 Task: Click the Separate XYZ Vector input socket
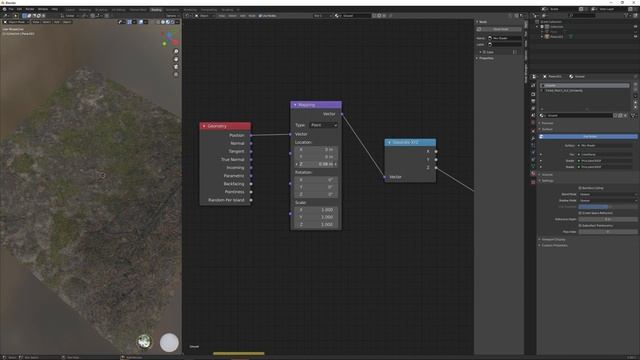(384, 177)
